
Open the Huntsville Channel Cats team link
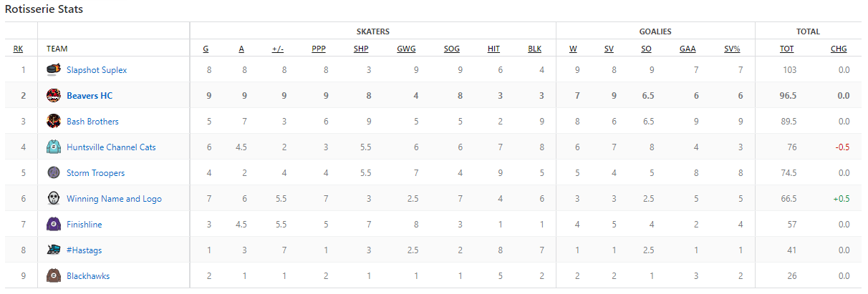coord(111,147)
